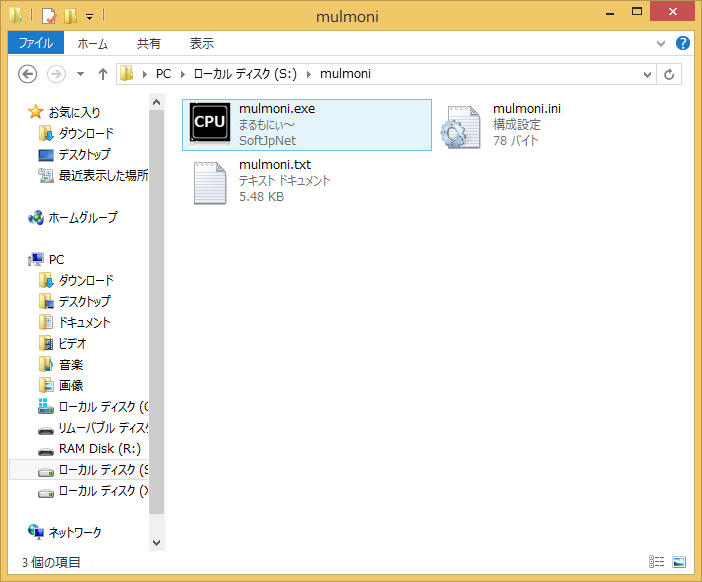
Task: Click the Refresh button beside address bar
Action: 670,74
